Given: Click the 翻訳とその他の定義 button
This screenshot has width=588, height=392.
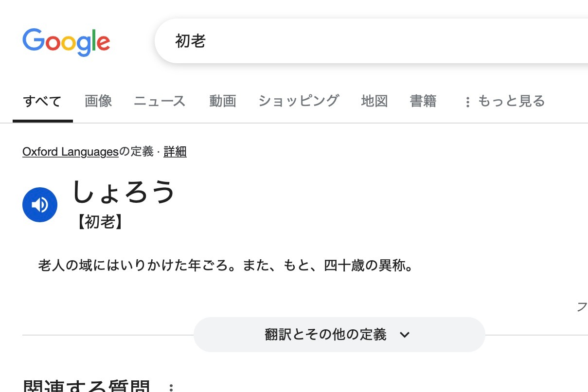Looking at the screenshot, I should tap(339, 335).
